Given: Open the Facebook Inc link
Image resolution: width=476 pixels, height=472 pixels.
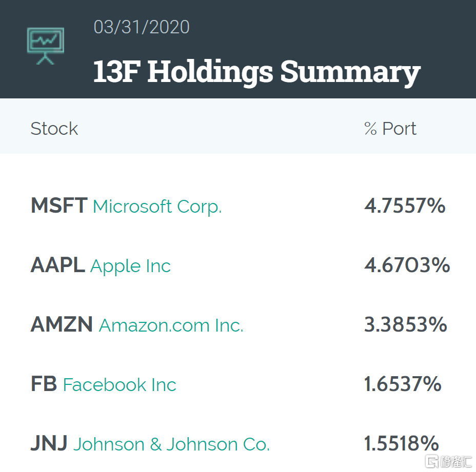Looking at the screenshot, I should (120, 385).
